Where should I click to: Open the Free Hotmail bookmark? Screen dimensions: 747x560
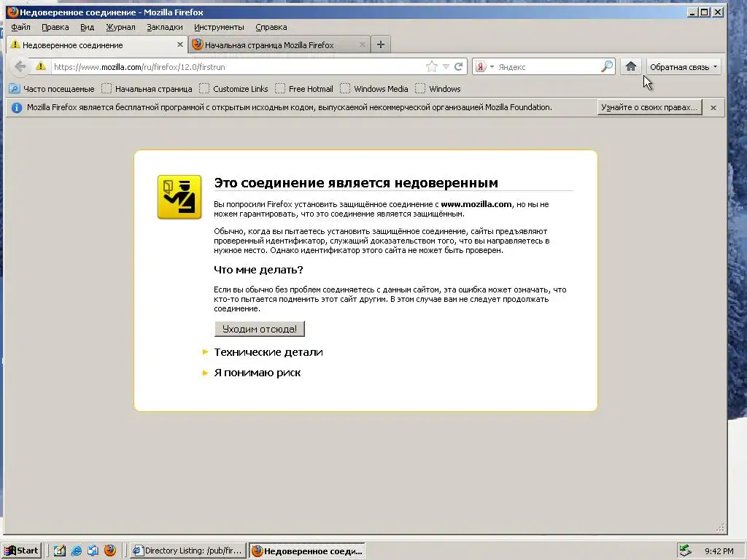[304, 88]
